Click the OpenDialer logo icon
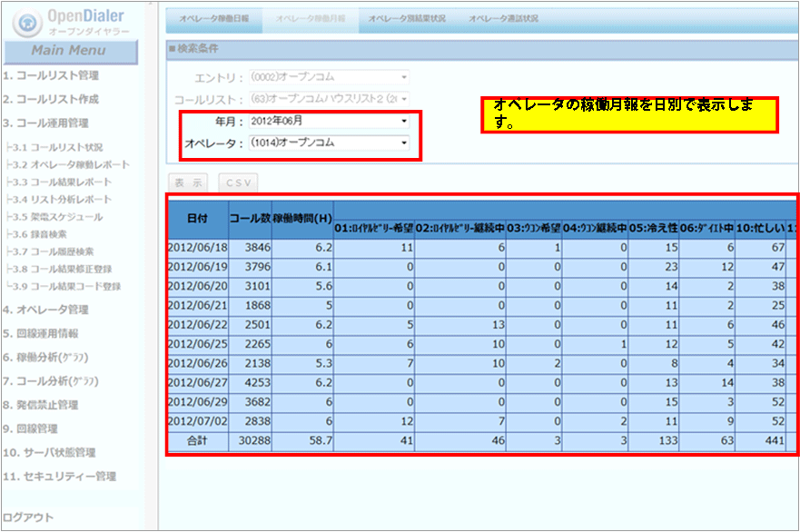 [27, 22]
